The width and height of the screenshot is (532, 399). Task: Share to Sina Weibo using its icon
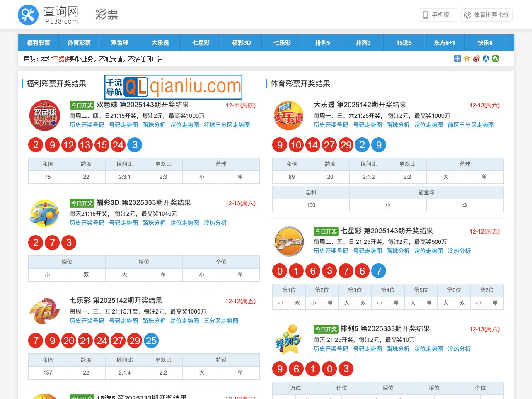pyautogui.click(x=476, y=58)
